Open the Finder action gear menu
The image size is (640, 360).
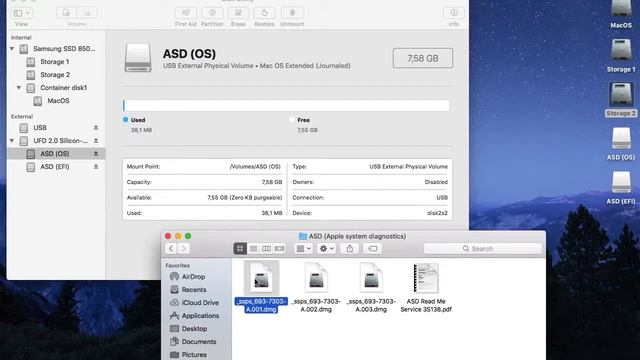coord(327,249)
